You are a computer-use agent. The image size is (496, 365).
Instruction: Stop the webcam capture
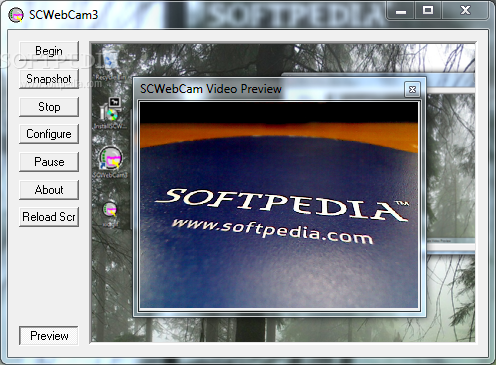click(x=49, y=107)
